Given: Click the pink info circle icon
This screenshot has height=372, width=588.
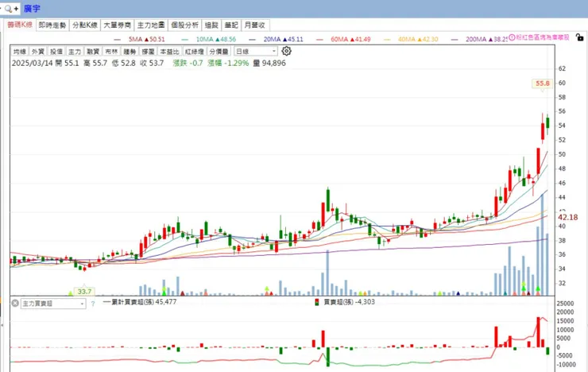Looking at the screenshot, I should pos(512,37).
